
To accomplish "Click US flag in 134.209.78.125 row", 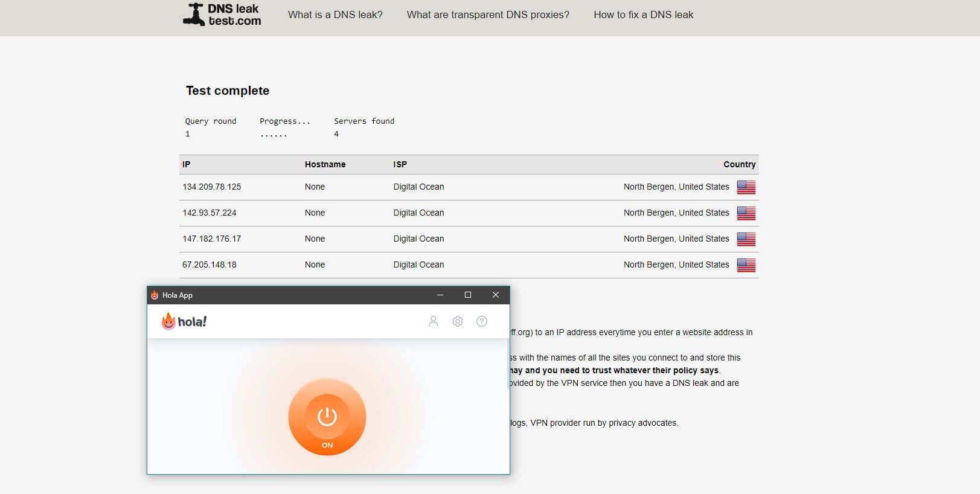I will [x=746, y=187].
